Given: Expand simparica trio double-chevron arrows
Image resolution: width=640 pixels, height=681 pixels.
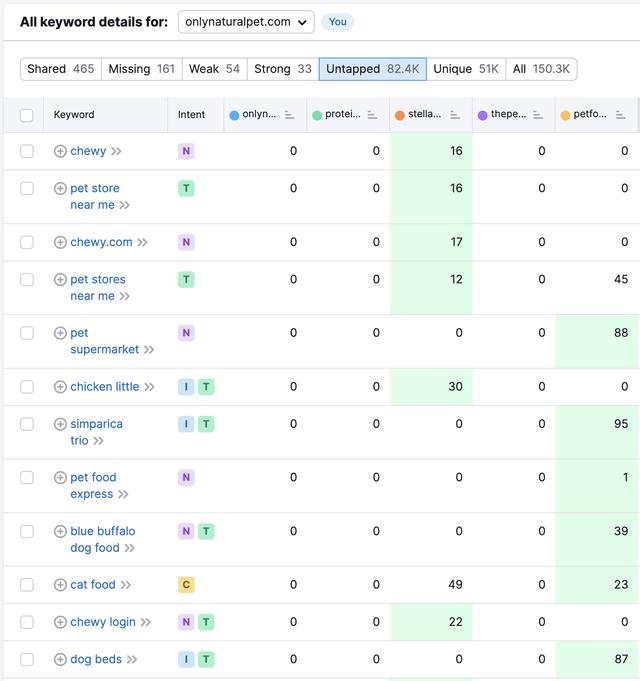Looking at the screenshot, I should (x=99, y=441).
